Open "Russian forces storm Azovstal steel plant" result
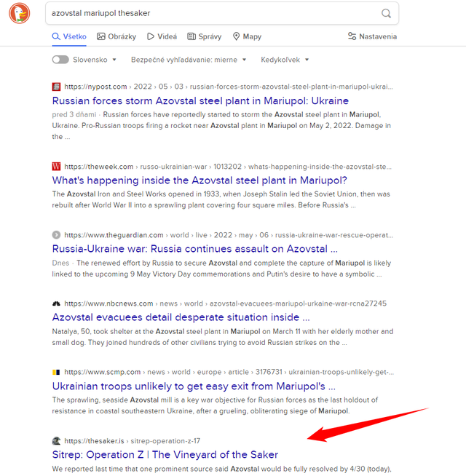 click(200, 100)
